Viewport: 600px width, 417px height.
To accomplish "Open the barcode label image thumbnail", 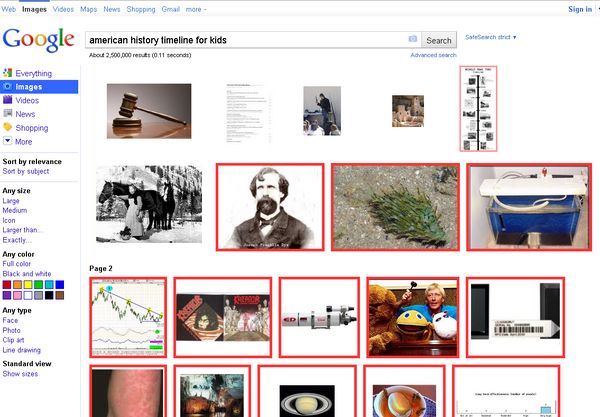I will coord(515,318).
